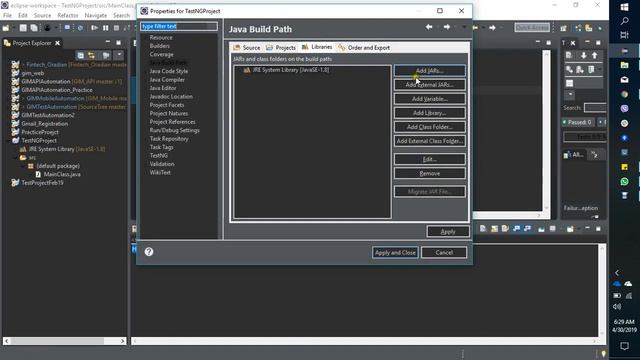
Task: Select Coverage properties page
Action: [161, 54]
